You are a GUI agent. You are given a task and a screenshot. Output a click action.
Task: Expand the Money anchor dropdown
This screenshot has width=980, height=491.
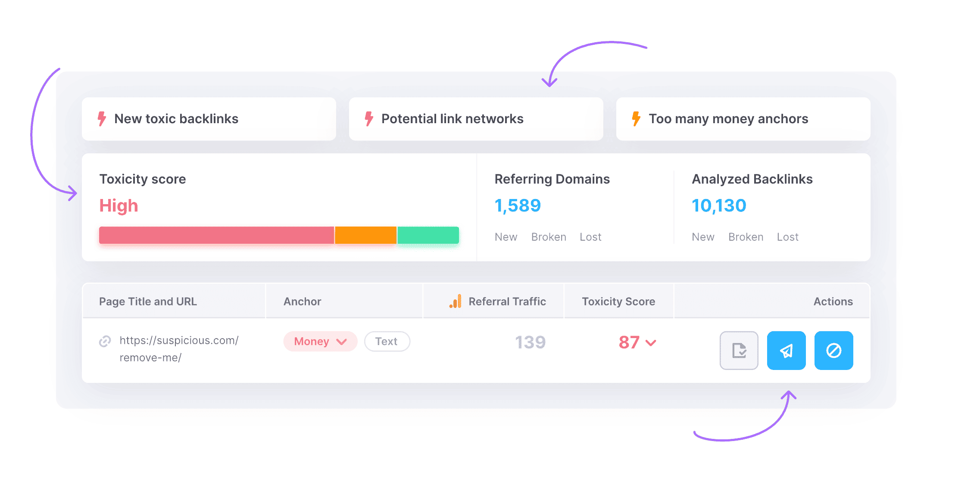[x=342, y=342]
